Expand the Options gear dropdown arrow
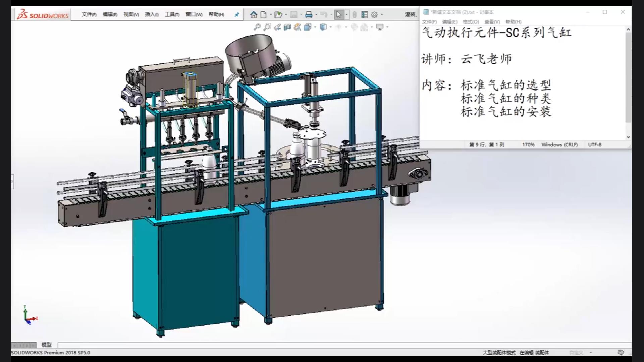 point(382,15)
